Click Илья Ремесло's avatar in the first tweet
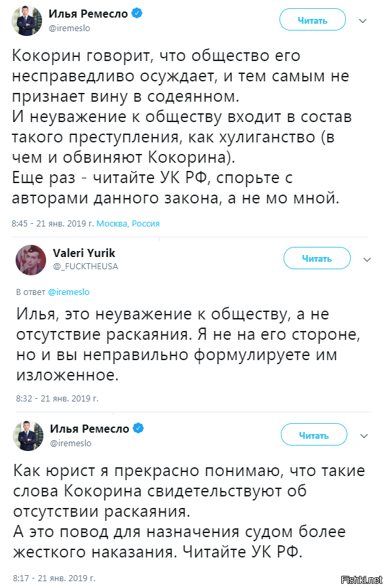Viewport: 386px width, 588px height. (x=26, y=20)
